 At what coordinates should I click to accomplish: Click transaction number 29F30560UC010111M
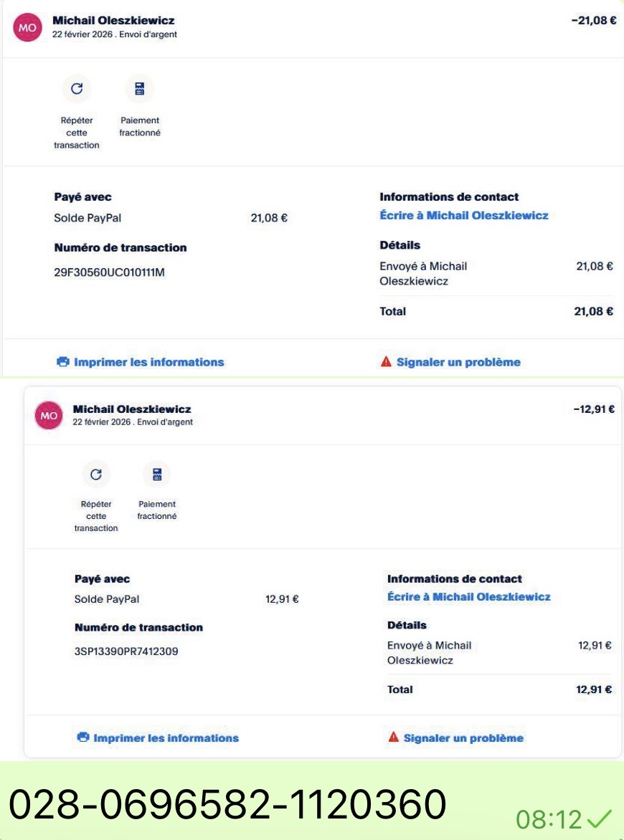pyautogui.click(x=109, y=272)
